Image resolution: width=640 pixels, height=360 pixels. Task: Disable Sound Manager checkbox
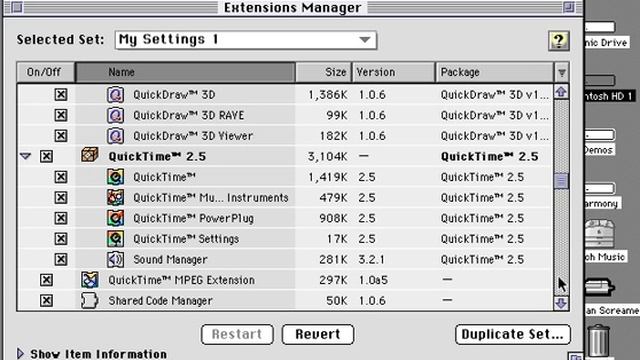[61, 259]
